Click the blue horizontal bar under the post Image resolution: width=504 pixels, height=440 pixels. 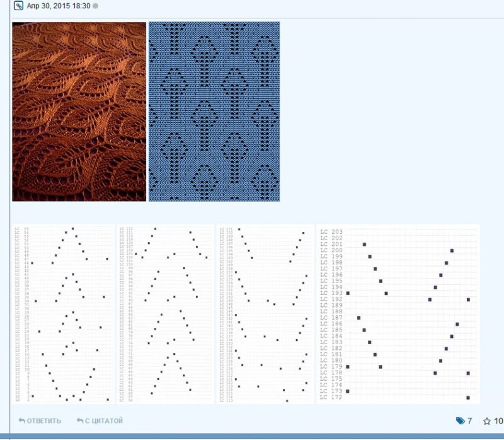(252, 436)
